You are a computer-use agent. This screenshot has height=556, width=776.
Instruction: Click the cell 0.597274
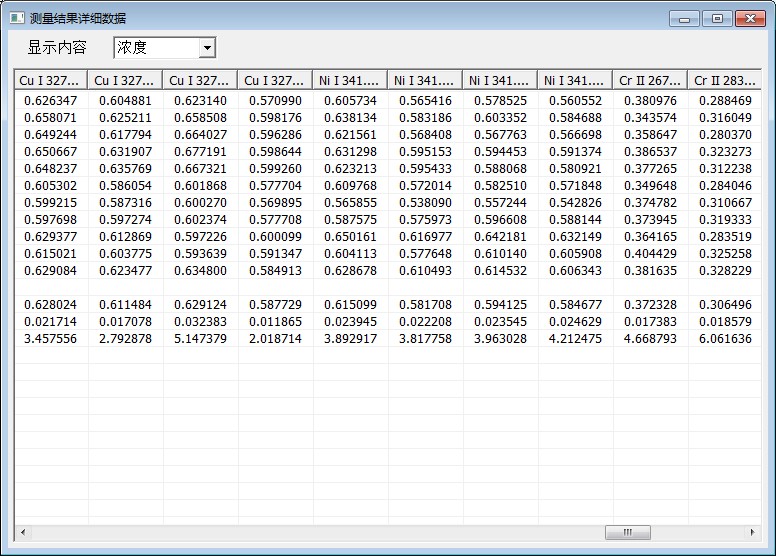tap(125, 220)
